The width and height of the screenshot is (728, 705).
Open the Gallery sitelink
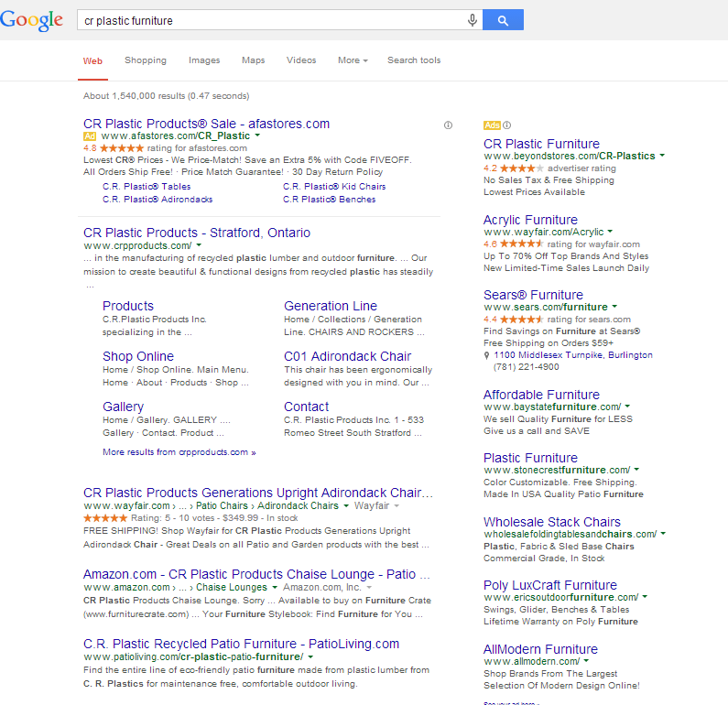coord(123,407)
